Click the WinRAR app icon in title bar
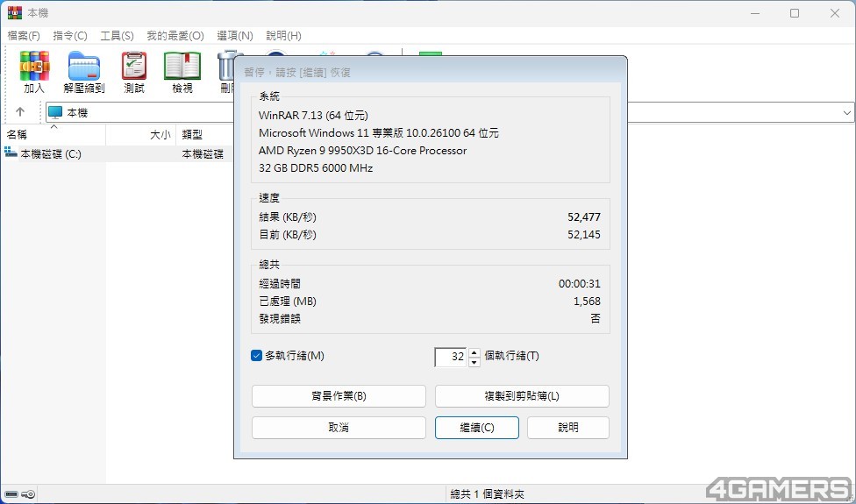The image size is (856, 504). [x=14, y=13]
